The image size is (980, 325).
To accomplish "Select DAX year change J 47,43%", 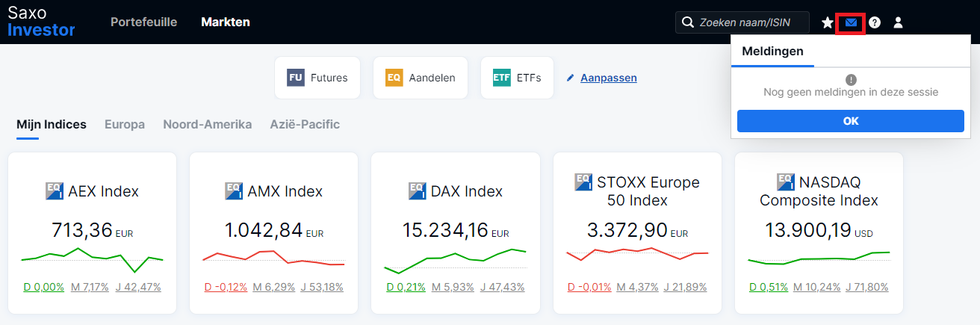I will pyautogui.click(x=502, y=287).
